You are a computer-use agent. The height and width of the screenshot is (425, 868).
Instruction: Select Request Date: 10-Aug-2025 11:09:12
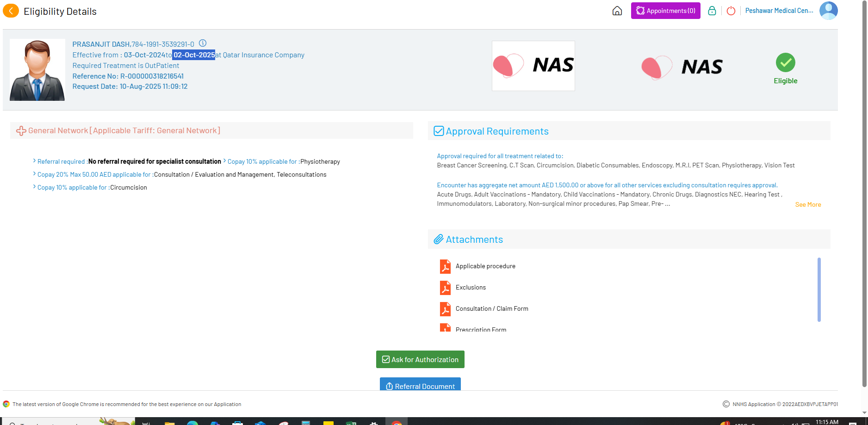(x=130, y=86)
